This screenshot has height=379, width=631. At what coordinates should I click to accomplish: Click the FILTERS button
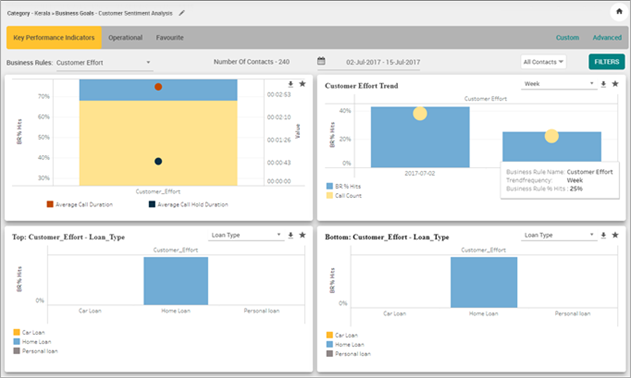[x=607, y=62]
